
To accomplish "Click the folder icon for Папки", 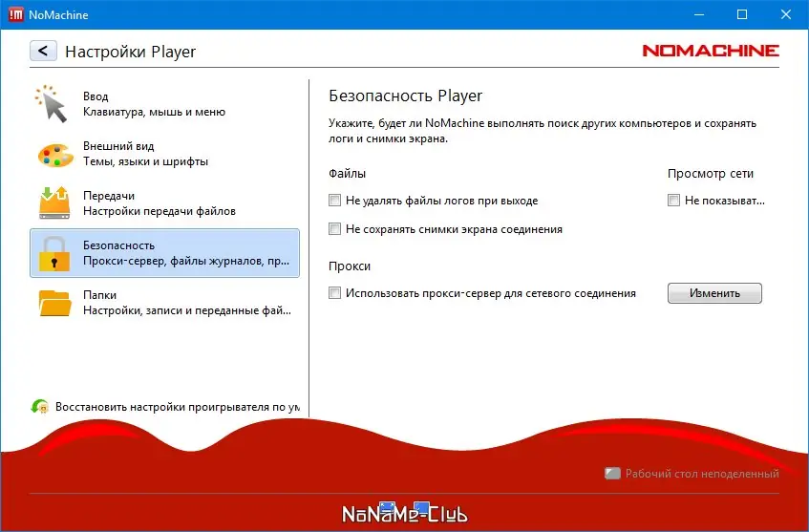I will 54,303.
